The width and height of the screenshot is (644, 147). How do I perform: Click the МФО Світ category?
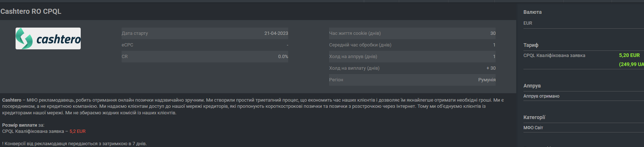coord(533,128)
